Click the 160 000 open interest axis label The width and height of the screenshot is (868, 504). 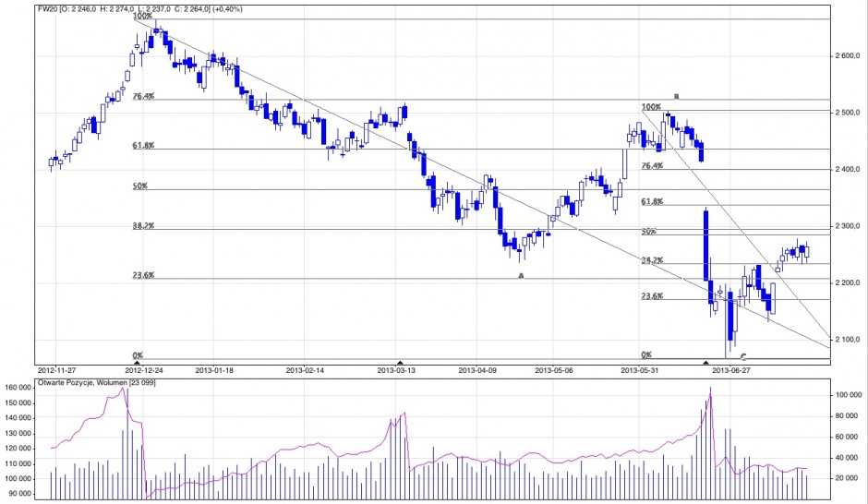pyautogui.click(x=18, y=389)
